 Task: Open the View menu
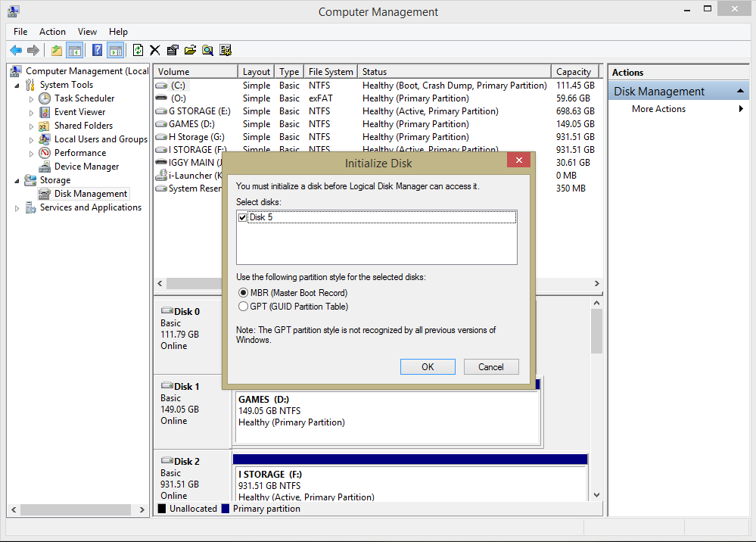click(87, 32)
